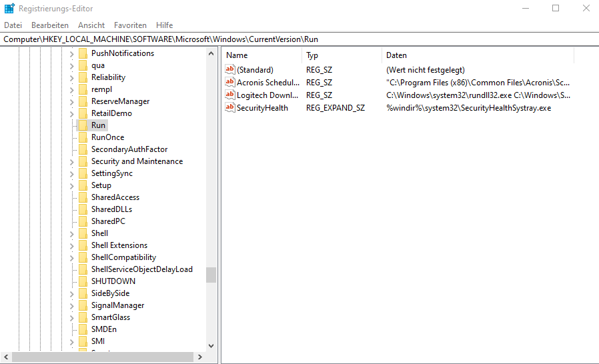599x364 pixels.
Task: Click the Registry Editor app icon in title bar
Action: coord(9,8)
